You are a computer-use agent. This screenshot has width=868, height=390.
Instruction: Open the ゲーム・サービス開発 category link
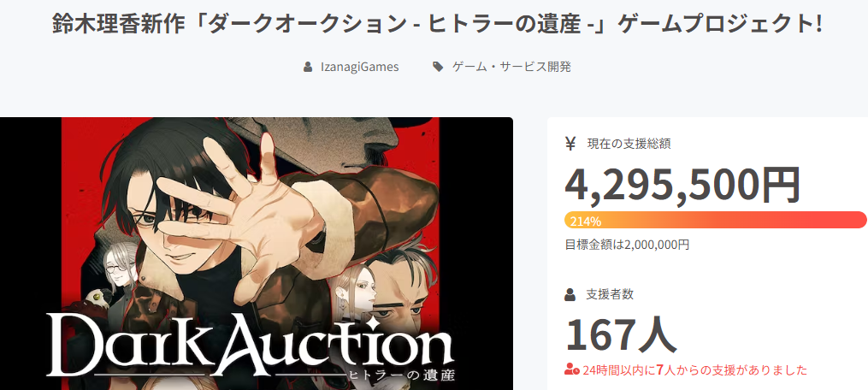[x=511, y=67]
